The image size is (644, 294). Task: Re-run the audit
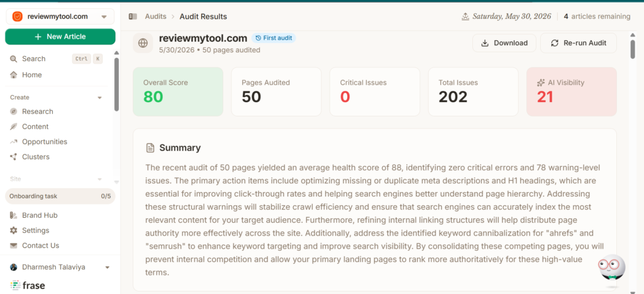coord(579,43)
